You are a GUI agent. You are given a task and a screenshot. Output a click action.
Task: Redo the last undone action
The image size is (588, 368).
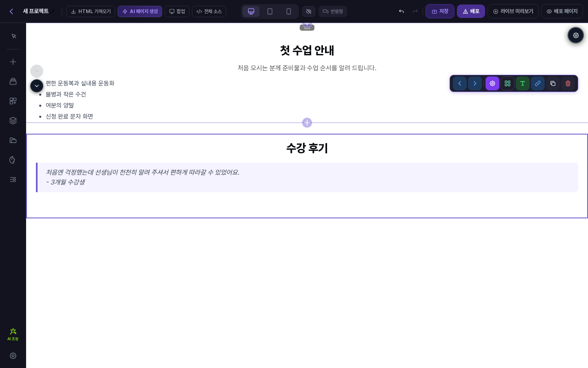pyautogui.click(x=415, y=11)
